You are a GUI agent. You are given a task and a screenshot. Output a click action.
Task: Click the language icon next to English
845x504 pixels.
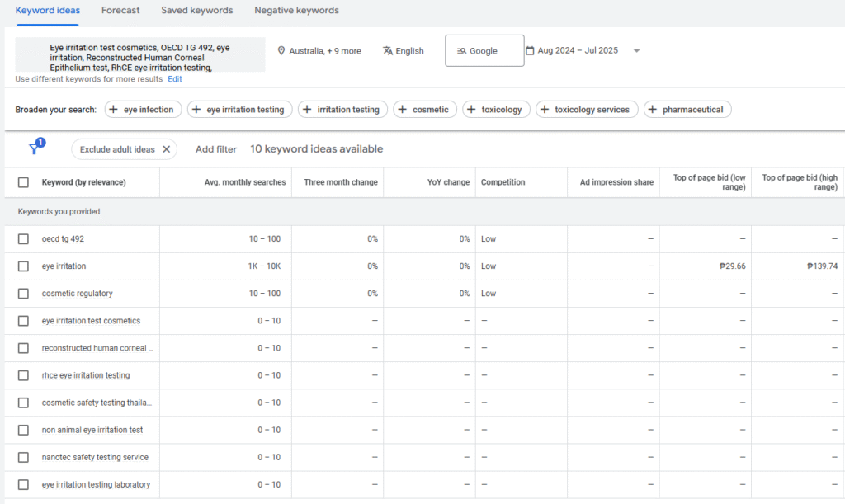point(388,51)
